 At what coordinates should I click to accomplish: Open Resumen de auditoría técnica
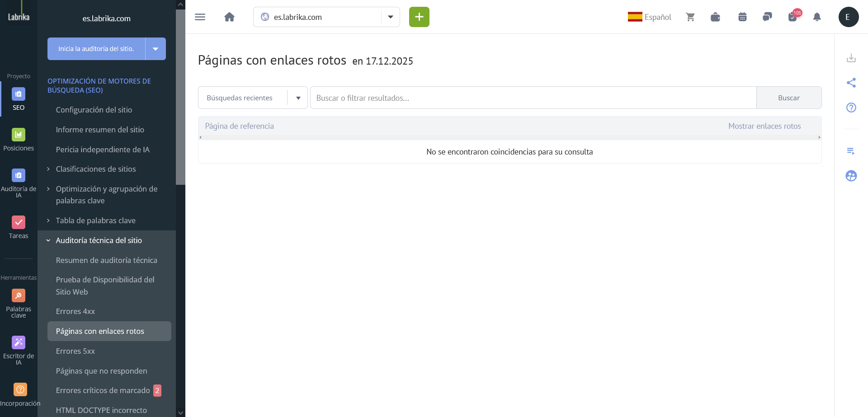tap(107, 260)
